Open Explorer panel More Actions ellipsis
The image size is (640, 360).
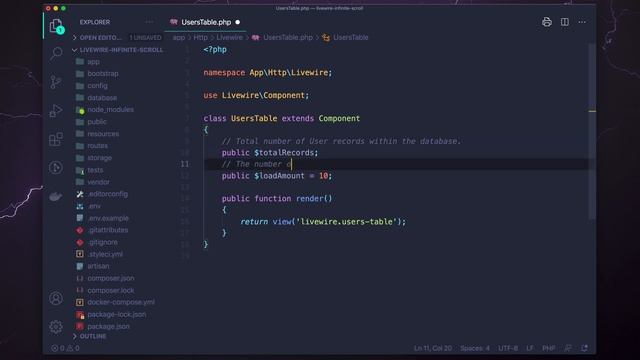click(149, 22)
